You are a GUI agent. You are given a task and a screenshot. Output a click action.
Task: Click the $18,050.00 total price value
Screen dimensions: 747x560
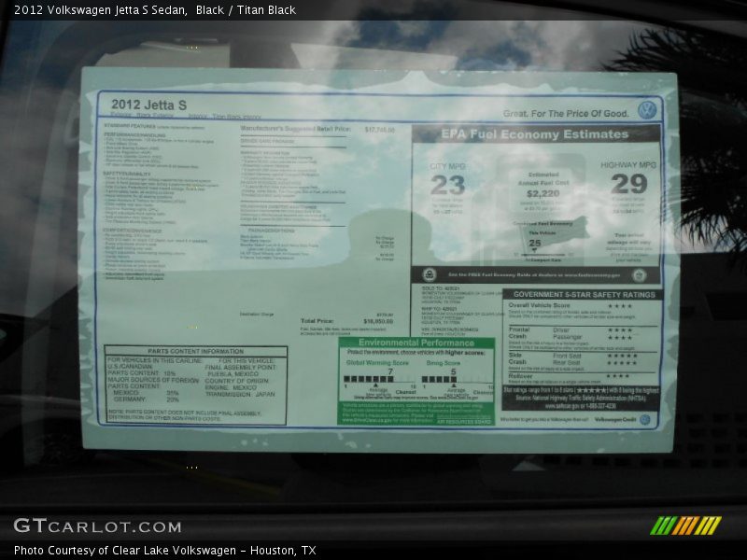378,321
